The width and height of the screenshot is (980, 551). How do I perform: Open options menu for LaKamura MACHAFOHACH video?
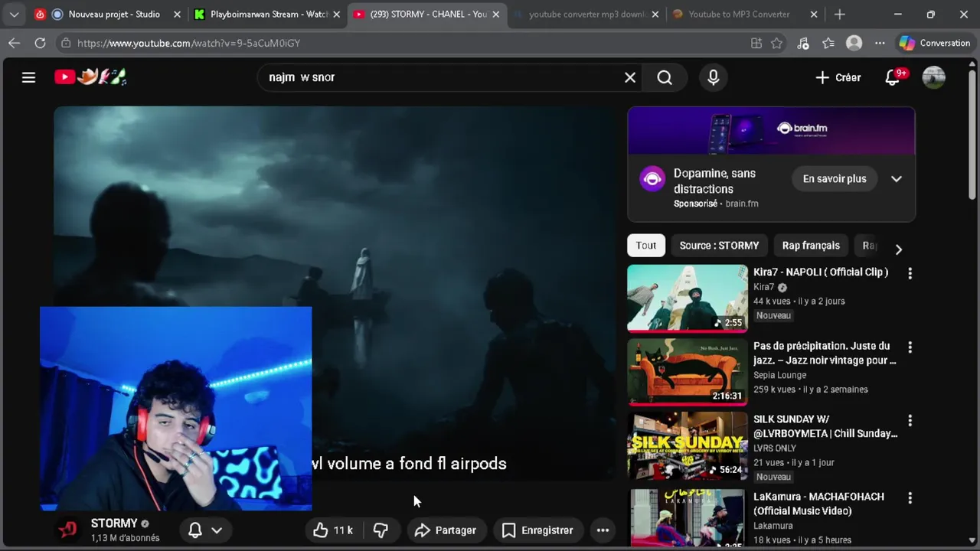pos(910,498)
